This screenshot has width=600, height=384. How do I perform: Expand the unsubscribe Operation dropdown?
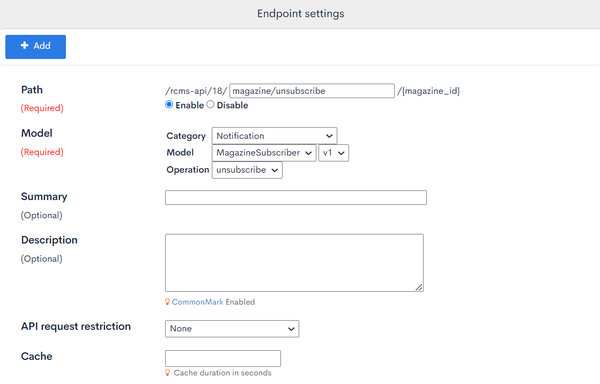pyautogui.click(x=247, y=170)
